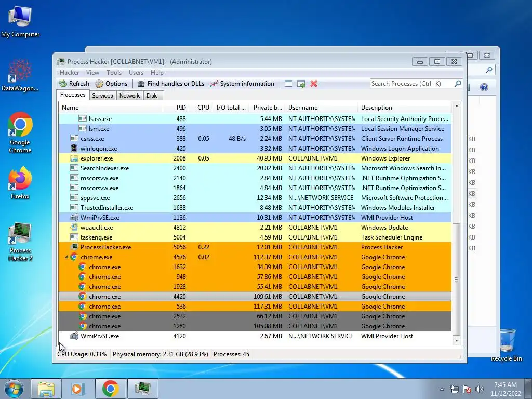
Task: Click the find window and thread icon
Action: pyautogui.click(x=301, y=84)
